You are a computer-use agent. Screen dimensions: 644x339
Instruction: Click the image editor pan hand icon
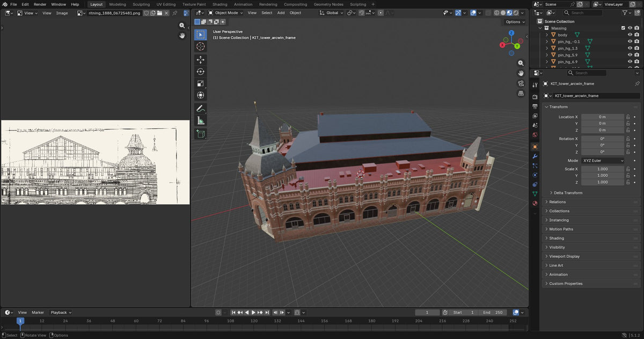[182, 35]
